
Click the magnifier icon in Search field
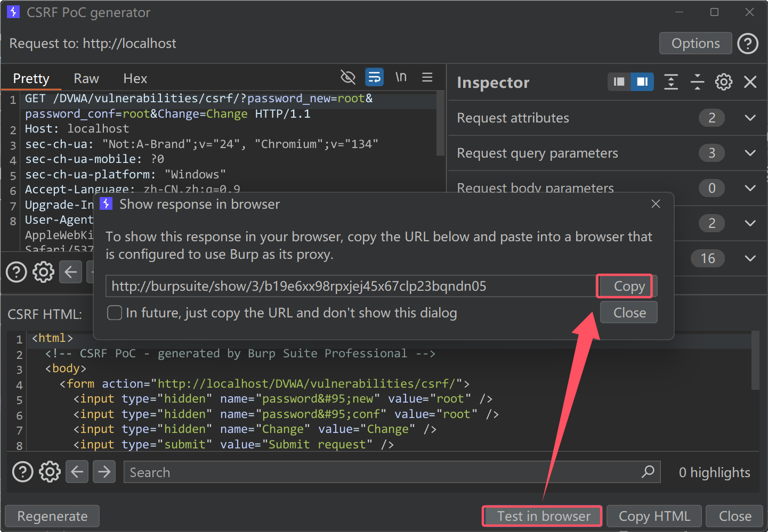click(648, 472)
